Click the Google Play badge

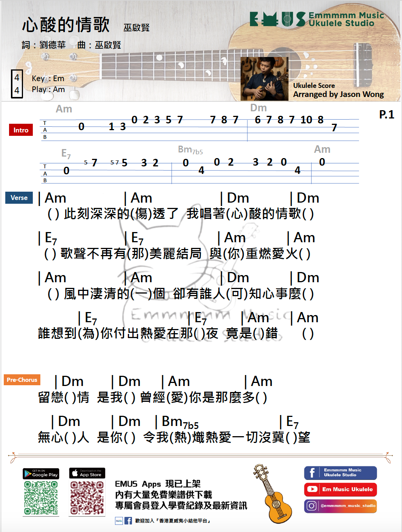41,474
